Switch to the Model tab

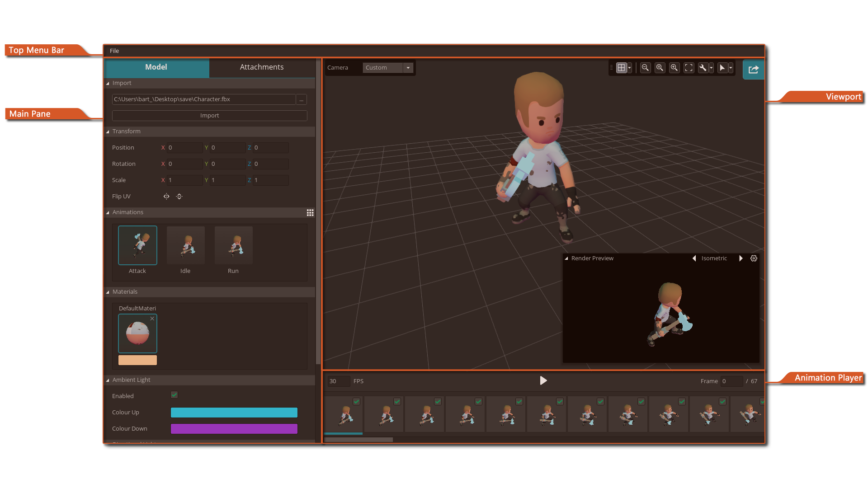tap(156, 68)
